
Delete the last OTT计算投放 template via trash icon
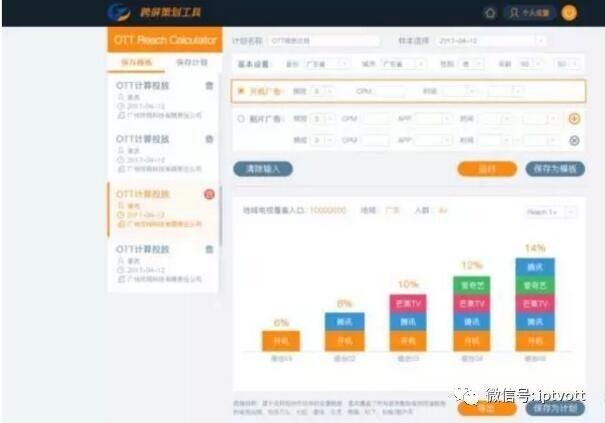pos(209,249)
